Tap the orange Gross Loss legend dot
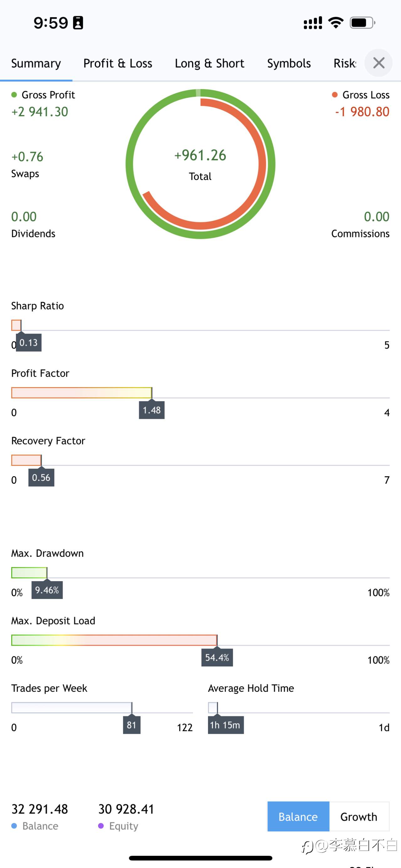401x868 pixels. [x=335, y=95]
